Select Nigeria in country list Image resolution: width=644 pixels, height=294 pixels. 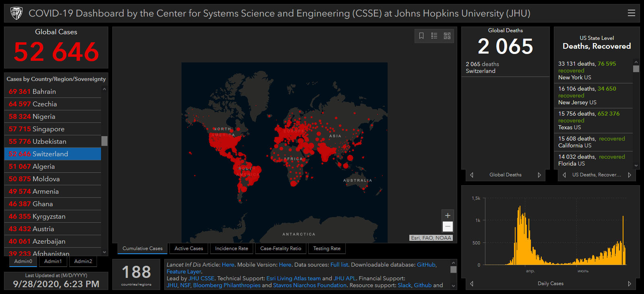point(53,116)
